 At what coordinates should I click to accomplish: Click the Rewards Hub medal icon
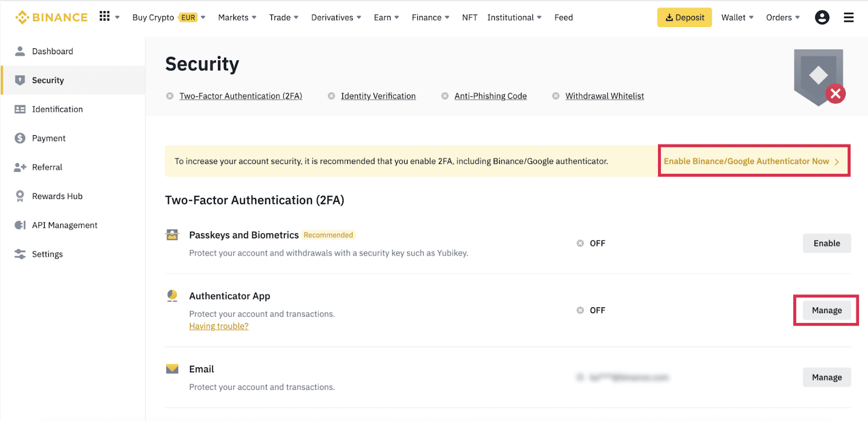20,196
